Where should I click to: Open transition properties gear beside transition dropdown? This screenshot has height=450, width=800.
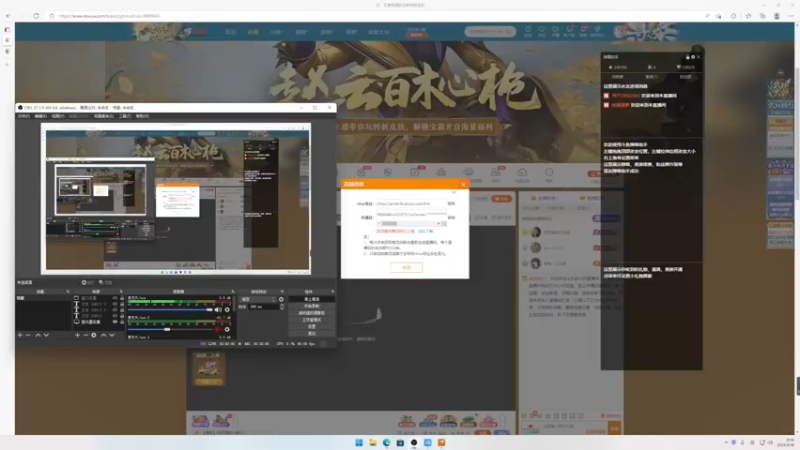pos(281,299)
